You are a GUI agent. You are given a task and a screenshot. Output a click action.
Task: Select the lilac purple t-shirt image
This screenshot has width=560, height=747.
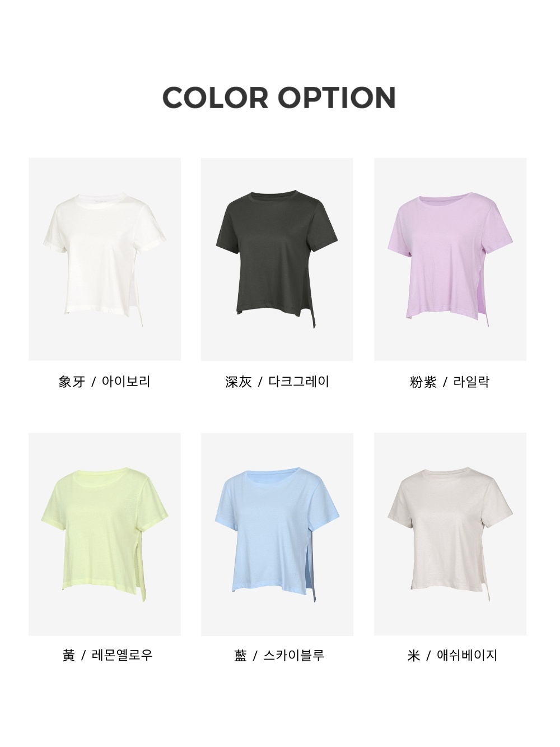[450, 259]
